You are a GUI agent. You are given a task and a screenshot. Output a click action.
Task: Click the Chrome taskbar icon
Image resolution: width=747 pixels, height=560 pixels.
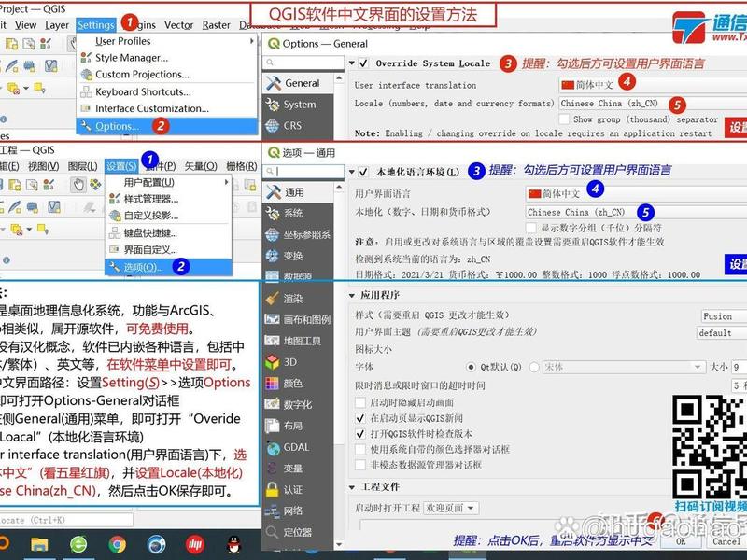click(117, 544)
